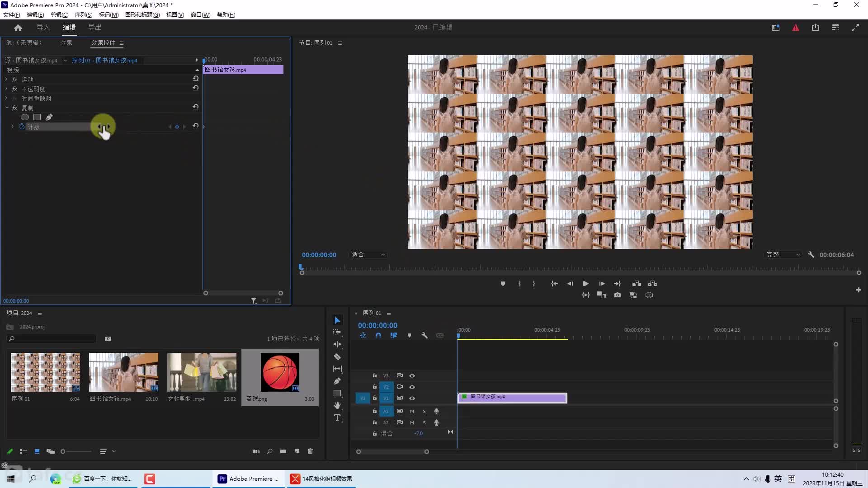This screenshot has width=868, height=488.
Task: Select the Ripple Edit tool
Action: [x=337, y=344]
